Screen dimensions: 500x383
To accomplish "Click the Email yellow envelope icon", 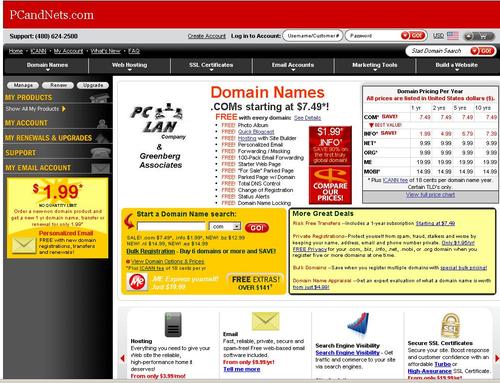I will coord(265,321).
